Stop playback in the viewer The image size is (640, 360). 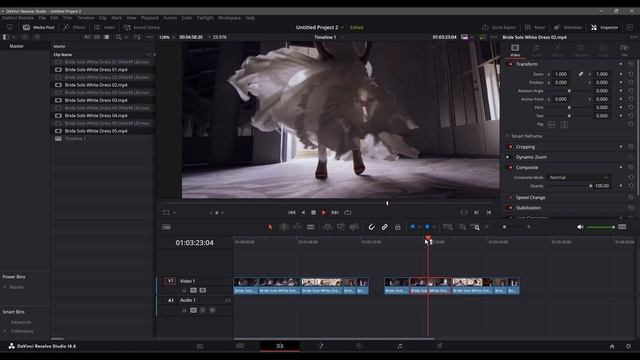click(x=313, y=212)
